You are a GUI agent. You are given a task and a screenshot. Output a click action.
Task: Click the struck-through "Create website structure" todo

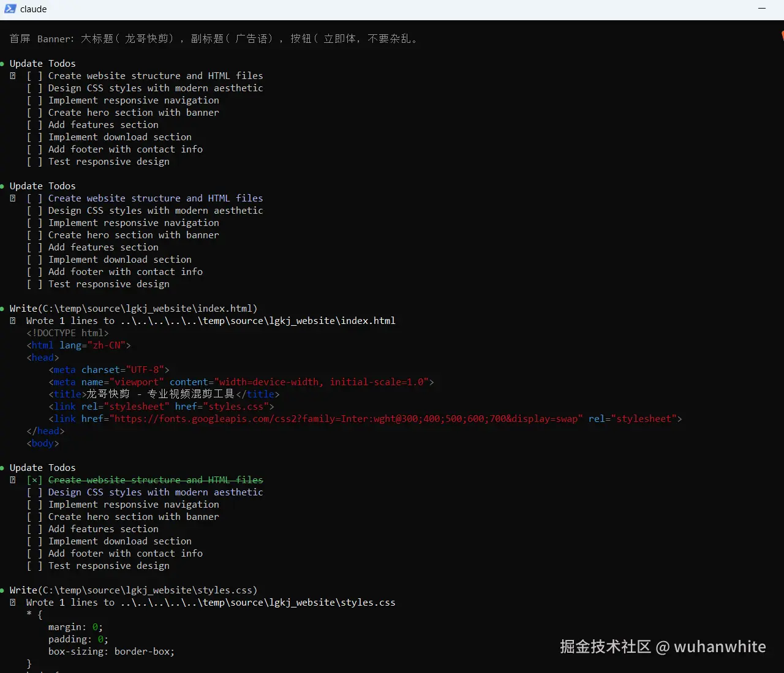[x=156, y=480]
